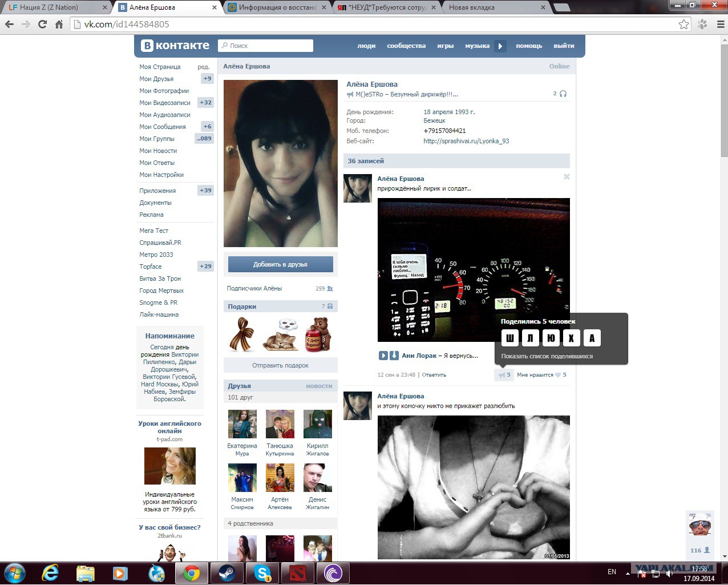
Task: Click the Подписчики Алёны link
Action: pos(254,289)
